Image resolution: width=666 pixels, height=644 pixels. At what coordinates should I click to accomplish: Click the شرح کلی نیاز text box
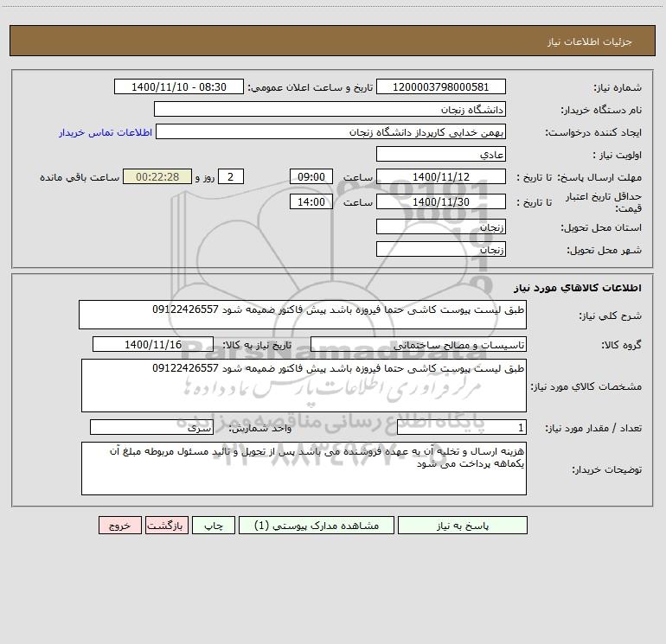pyautogui.click(x=303, y=315)
